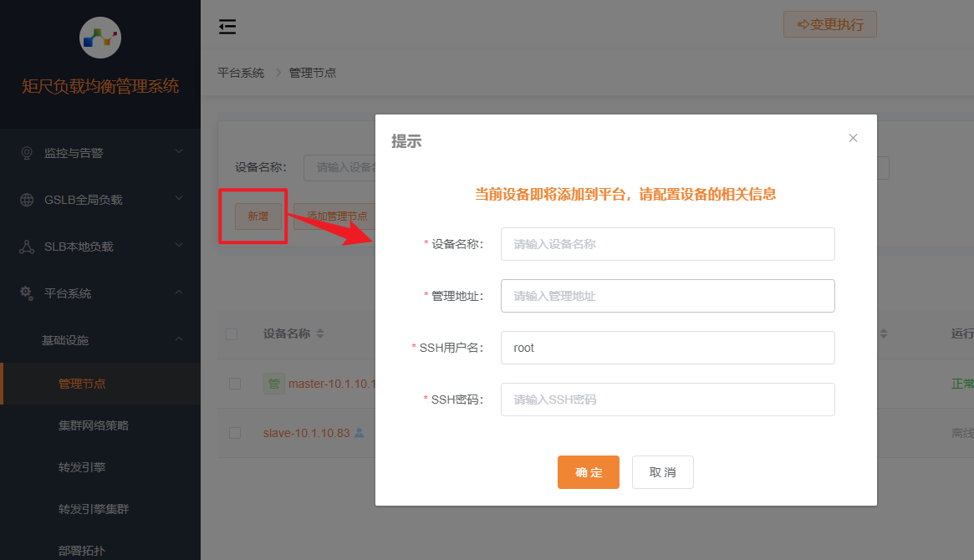Expand the 监控与告警 menu chevron
Image resolution: width=974 pixels, height=560 pixels.
tap(179, 151)
